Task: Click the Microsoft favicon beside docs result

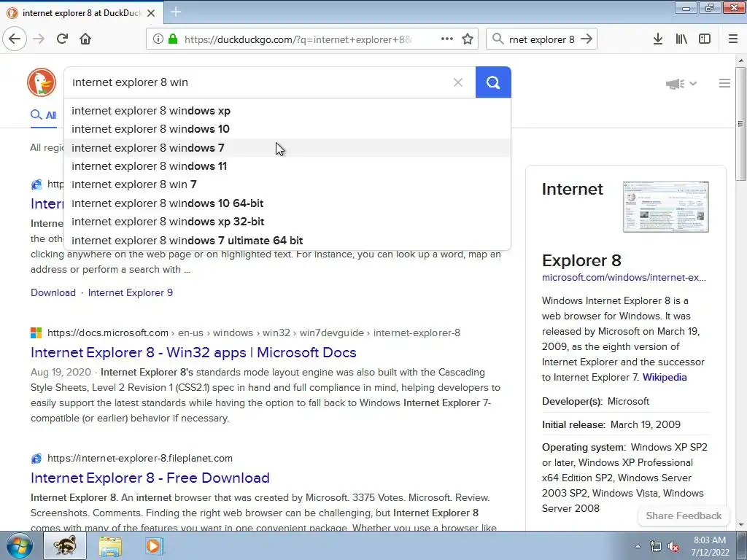Action: 36,332
